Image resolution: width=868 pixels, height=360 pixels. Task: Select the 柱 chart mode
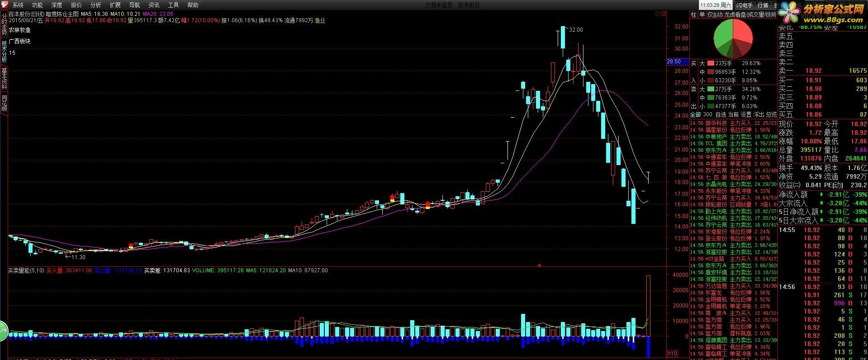point(693,14)
